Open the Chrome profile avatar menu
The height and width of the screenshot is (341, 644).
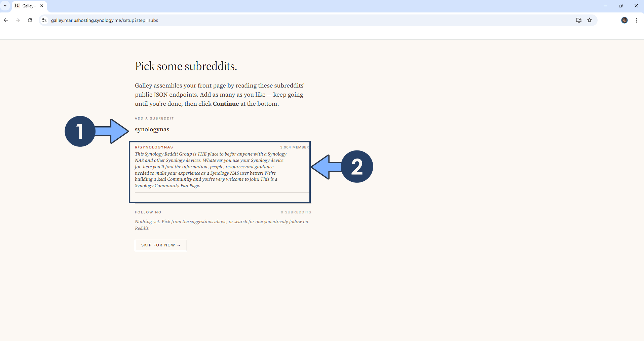point(624,20)
